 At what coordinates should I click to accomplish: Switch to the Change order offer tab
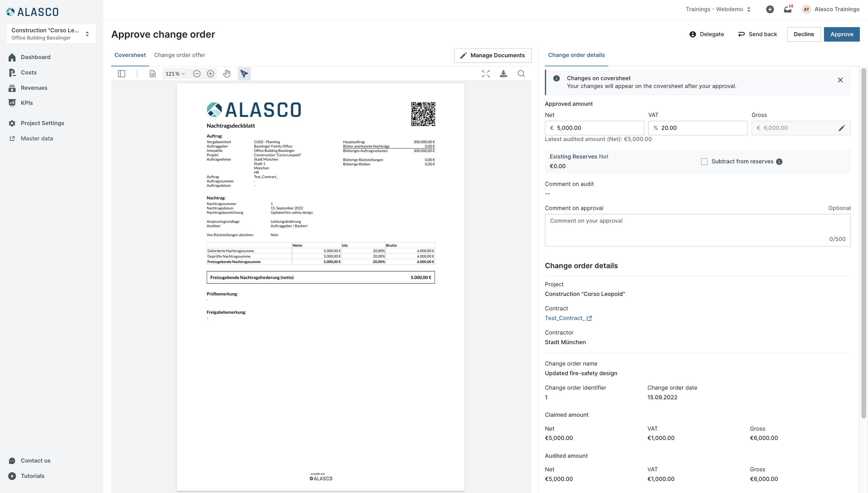(x=179, y=55)
